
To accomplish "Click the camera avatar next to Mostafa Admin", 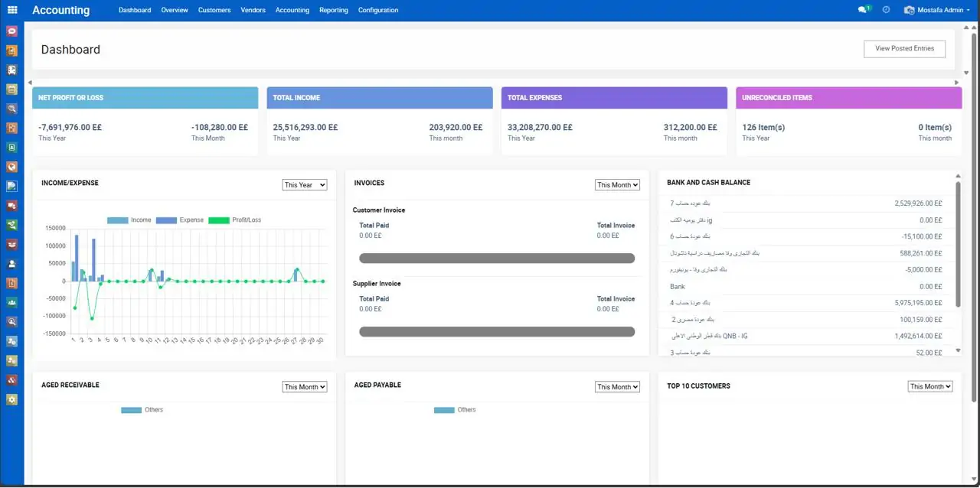I will 908,9.
